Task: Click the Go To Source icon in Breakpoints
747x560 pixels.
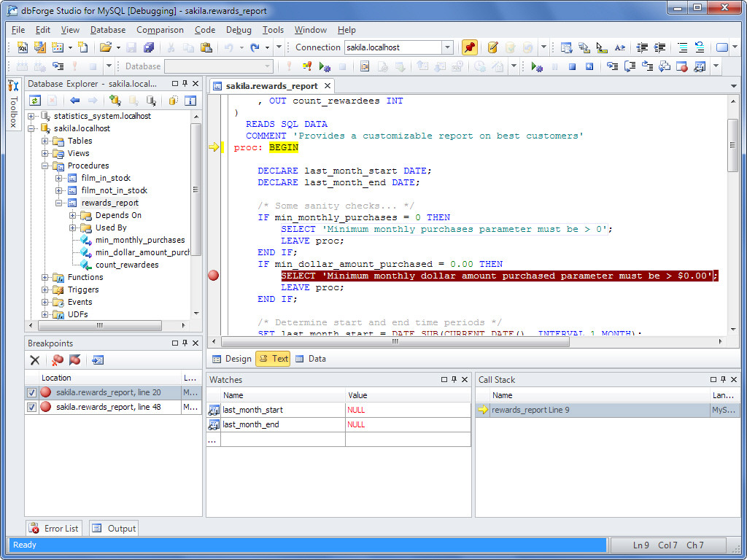Action: [x=98, y=360]
